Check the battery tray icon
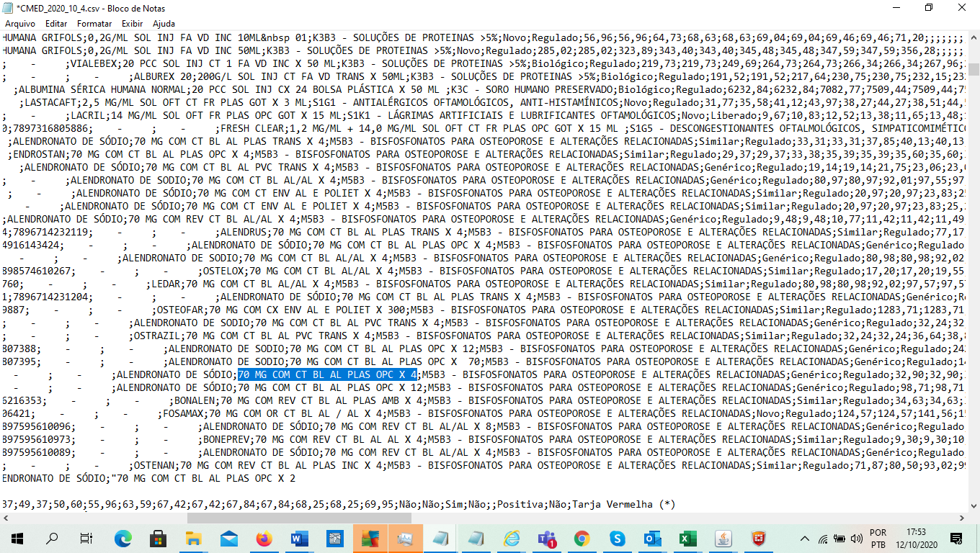The width and height of the screenshot is (980, 553). [839, 538]
